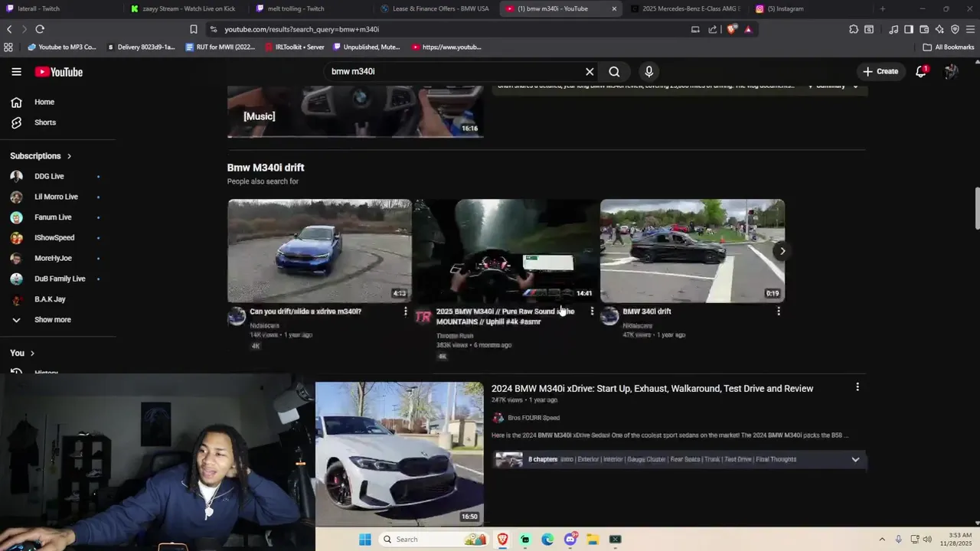Go back in browser history
This screenshot has width=980, height=551.
tap(9, 29)
